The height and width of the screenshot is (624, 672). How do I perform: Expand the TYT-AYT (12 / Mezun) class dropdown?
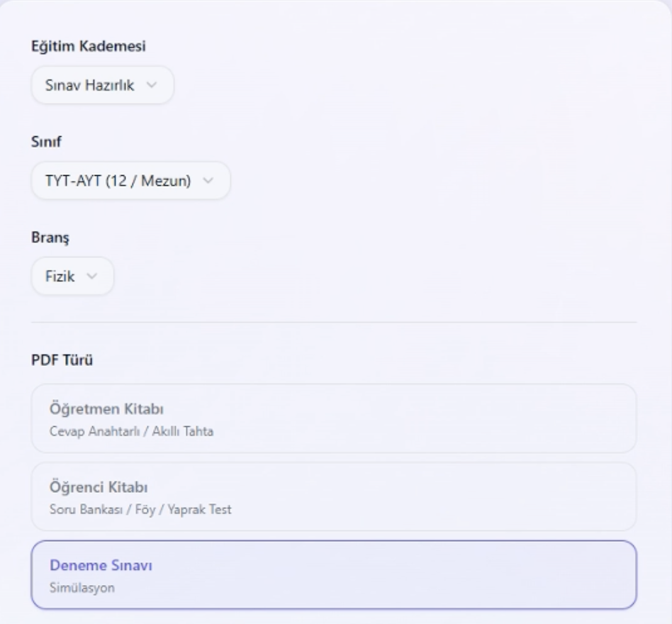tap(130, 180)
